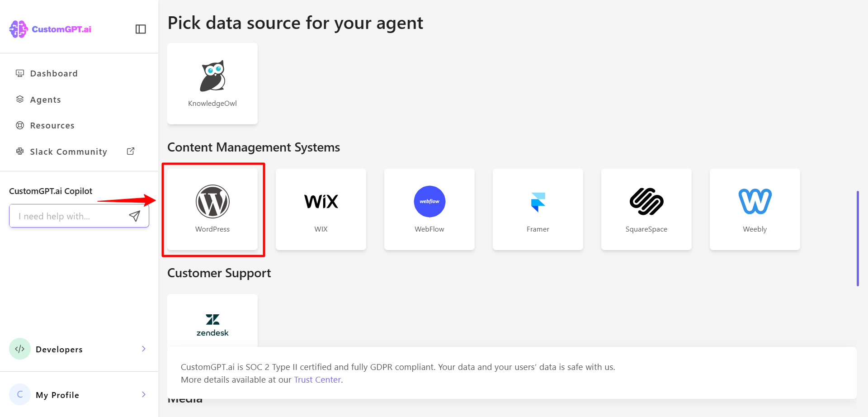Click the Weebly W logo
868x417 pixels.
(755, 201)
